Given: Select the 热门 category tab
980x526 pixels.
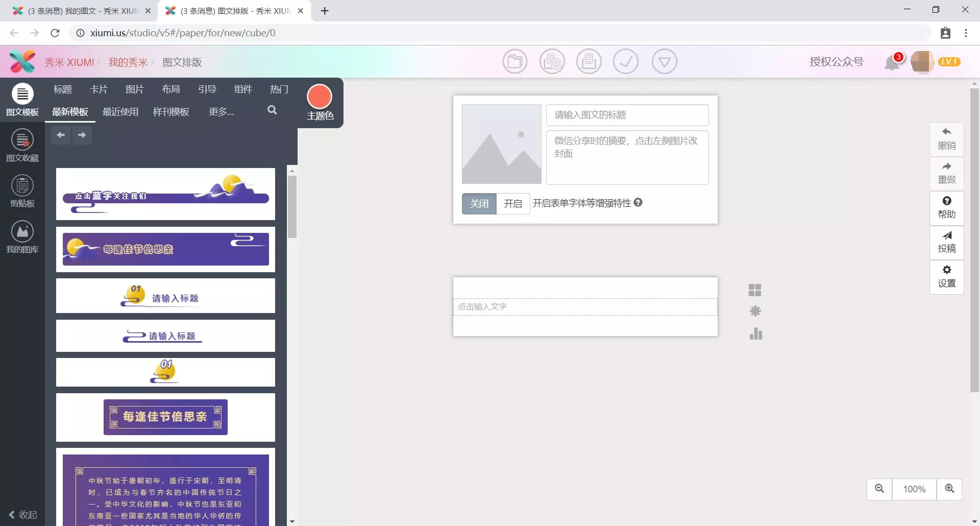Looking at the screenshot, I should click(x=279, y=89).
